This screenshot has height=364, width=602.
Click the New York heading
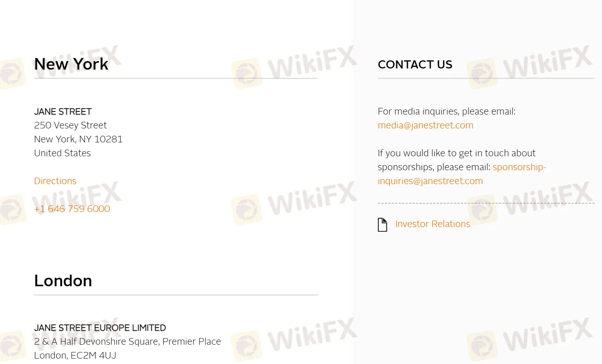(x=71, y=64)
